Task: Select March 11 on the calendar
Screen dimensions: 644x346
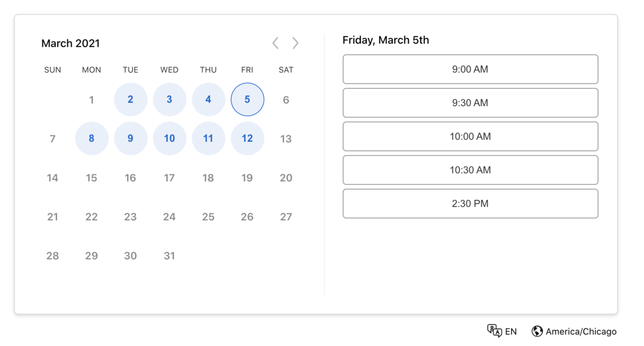Action: coord(208,138)
